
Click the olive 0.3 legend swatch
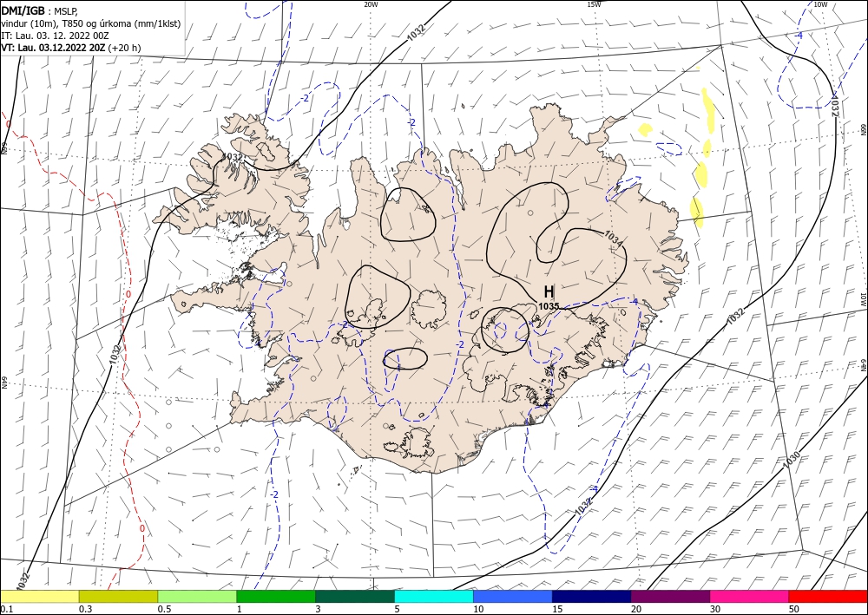(x=118, y=596)
